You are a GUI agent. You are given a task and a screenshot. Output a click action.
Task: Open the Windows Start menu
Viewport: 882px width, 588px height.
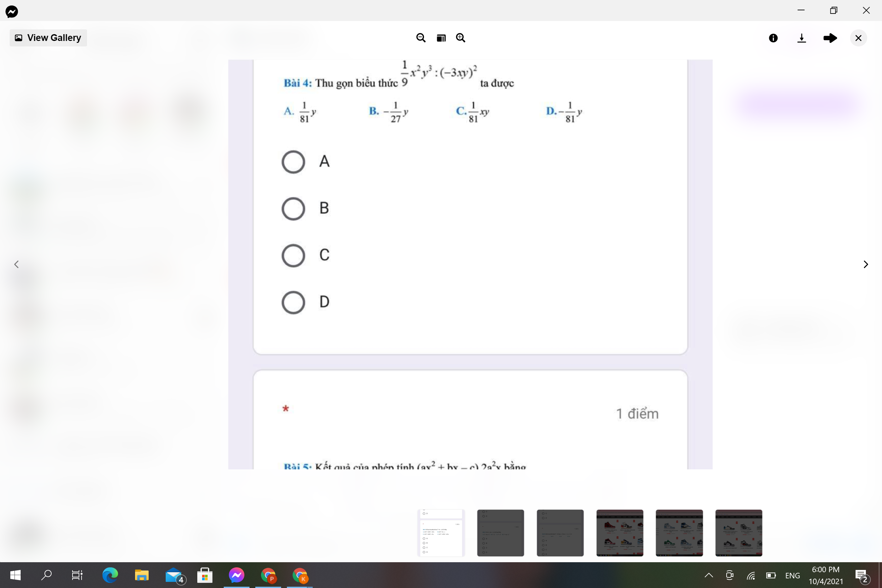15,575
